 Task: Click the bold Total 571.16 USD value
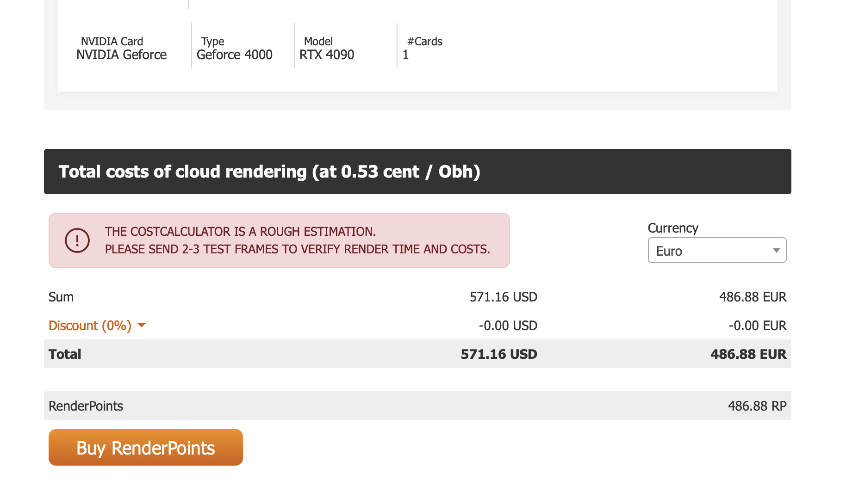tap(498, 354)
